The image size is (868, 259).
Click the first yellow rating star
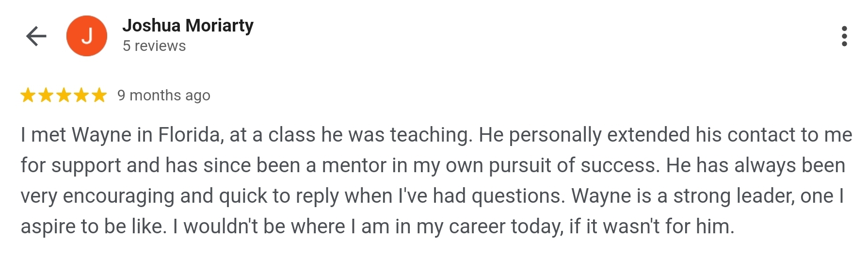point(28,95)
